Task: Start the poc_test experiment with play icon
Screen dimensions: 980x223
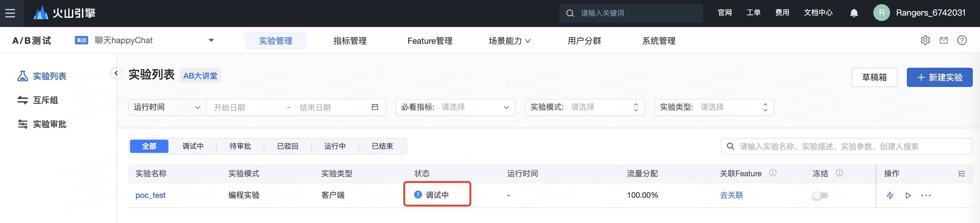Action: 908,195
